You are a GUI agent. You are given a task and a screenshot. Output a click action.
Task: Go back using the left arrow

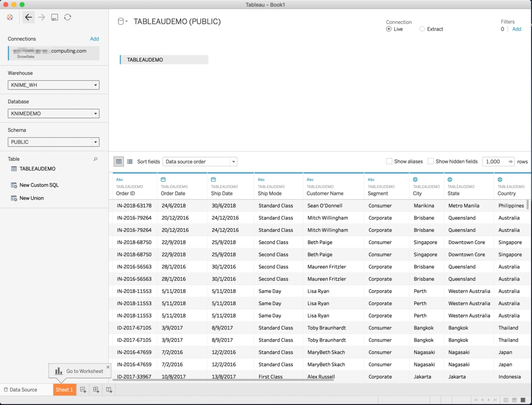pos(28,17)
